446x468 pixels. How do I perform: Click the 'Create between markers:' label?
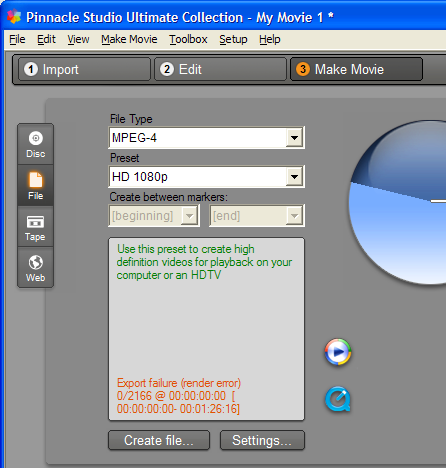(169, 197)
